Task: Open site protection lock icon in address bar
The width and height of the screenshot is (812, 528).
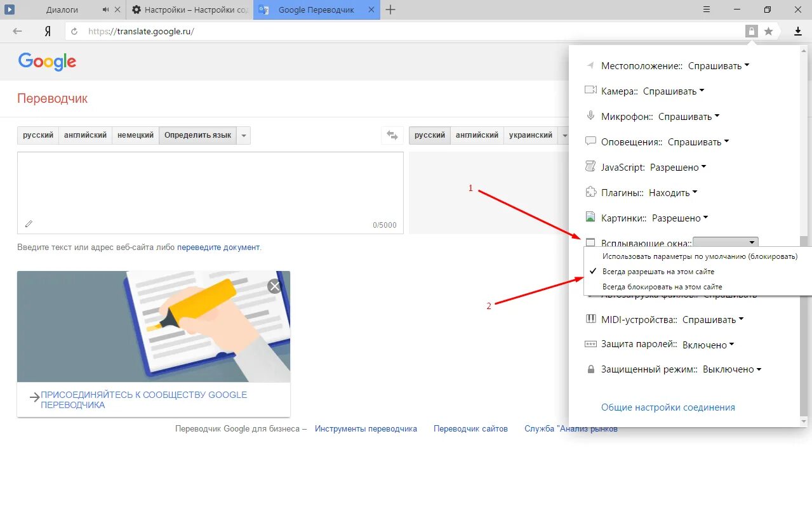Action: pyautogui.click(x=752, y=31)
